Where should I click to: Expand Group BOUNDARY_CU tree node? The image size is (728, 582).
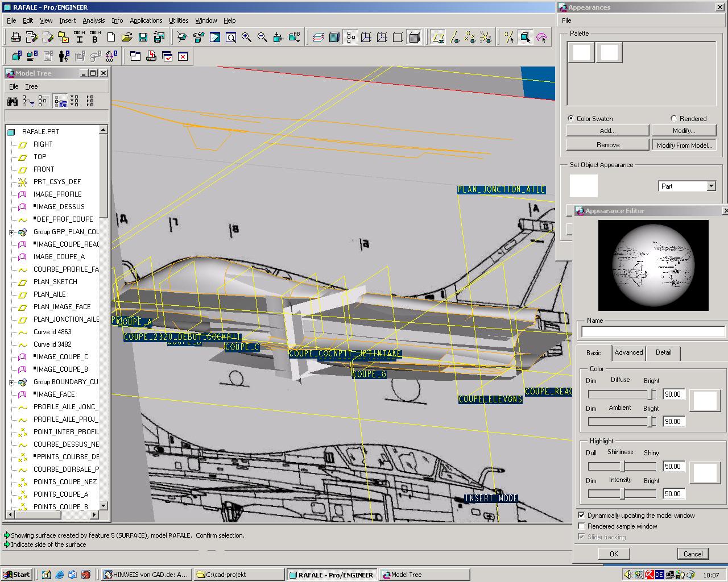click(11, 382)
